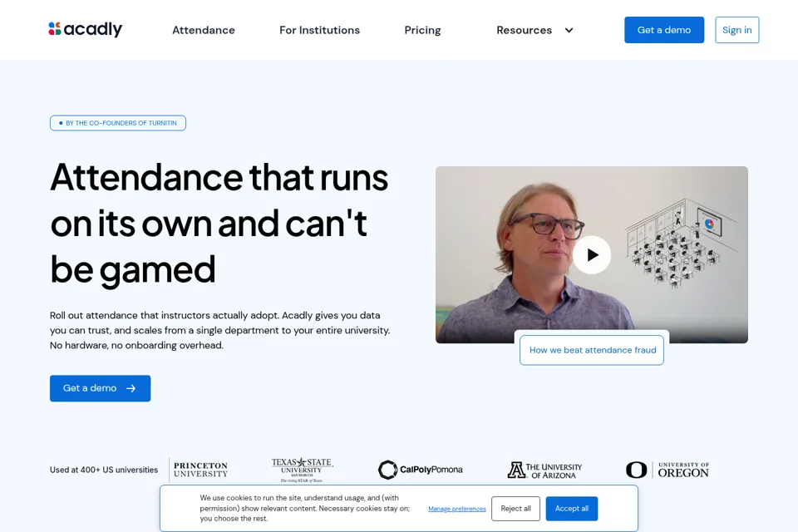
Task: Click the University of Oregon logo
Action: click(667, 470)
